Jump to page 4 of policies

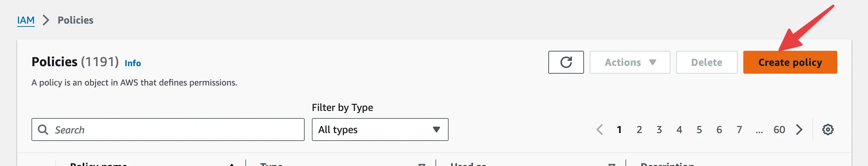(679, 130)
